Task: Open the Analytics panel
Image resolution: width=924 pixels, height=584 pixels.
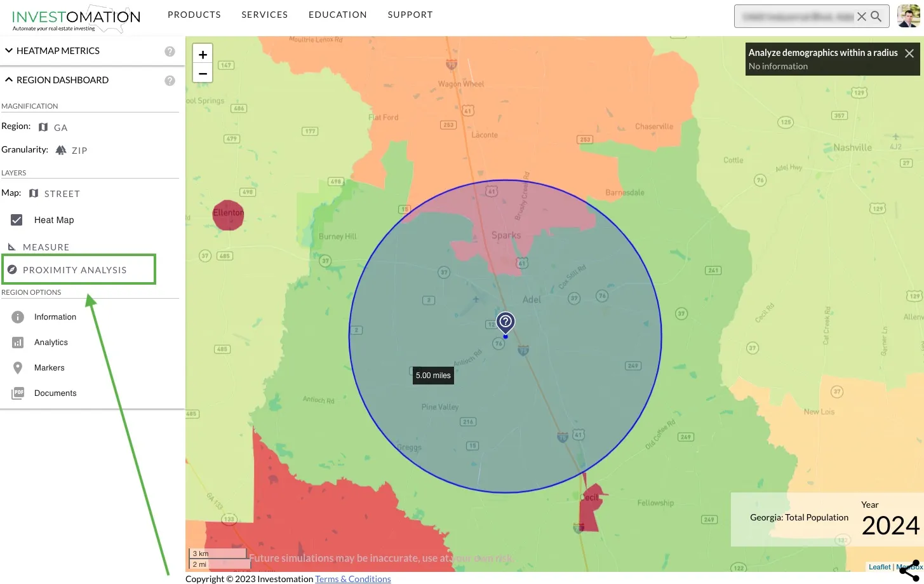Action: (51, 342)
